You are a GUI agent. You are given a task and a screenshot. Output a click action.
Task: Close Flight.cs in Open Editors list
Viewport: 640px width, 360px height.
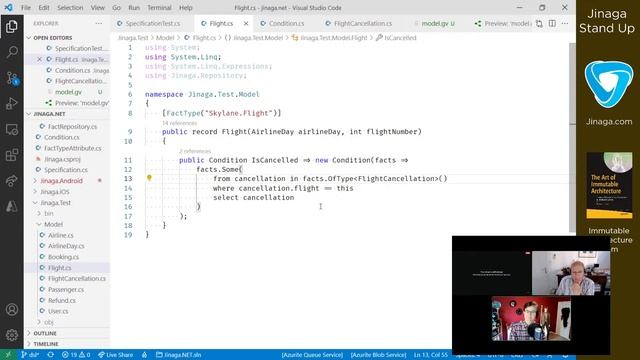39,59
